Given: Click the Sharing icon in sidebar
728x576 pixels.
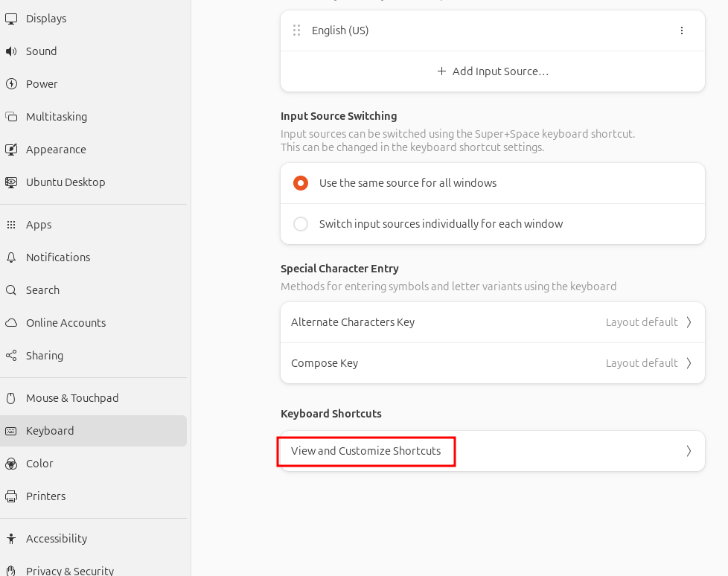Looking at the screenshot, I should pyautogui.click(x=11, y=356).
